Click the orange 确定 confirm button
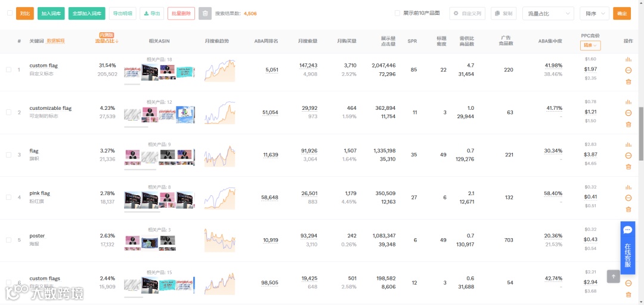644x305 pixels. [622, 14]
